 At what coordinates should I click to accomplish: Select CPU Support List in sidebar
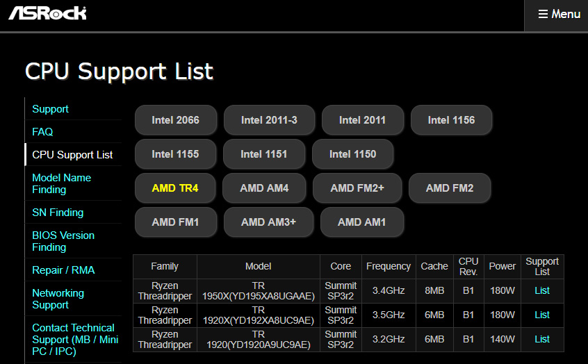(x=72, y=155)
